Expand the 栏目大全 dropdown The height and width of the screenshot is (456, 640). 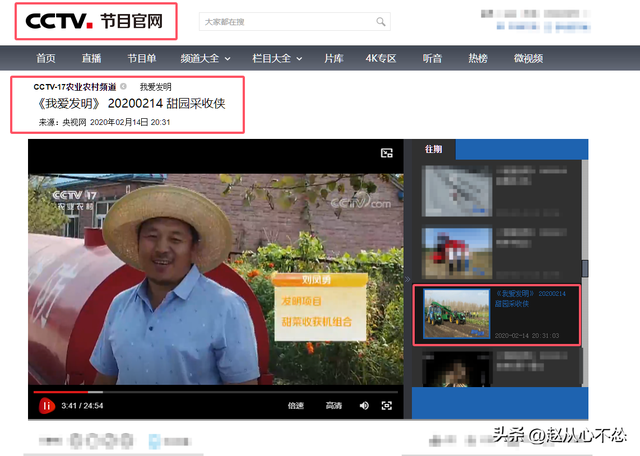(x=277, y=58)
